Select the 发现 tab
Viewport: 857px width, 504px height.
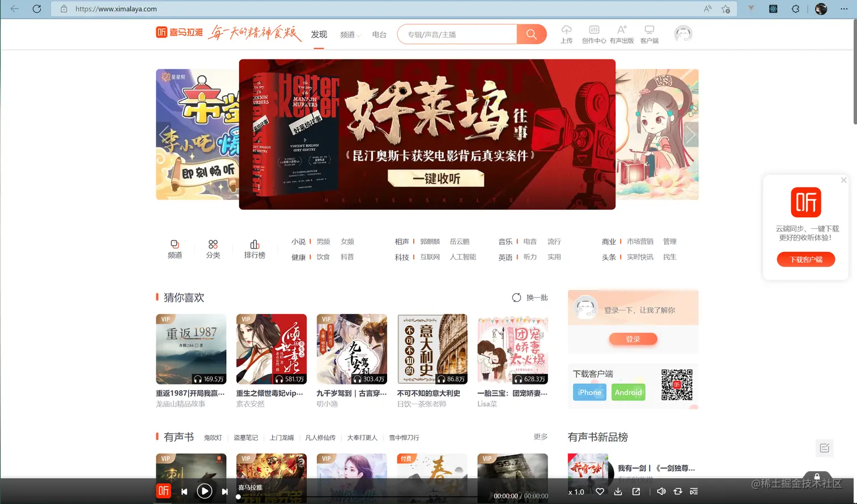click(319, 35)
